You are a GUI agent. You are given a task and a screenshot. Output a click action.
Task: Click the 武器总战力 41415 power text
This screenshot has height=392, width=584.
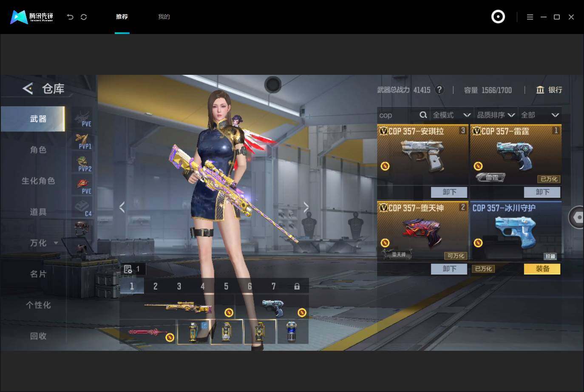click(404, 90)
